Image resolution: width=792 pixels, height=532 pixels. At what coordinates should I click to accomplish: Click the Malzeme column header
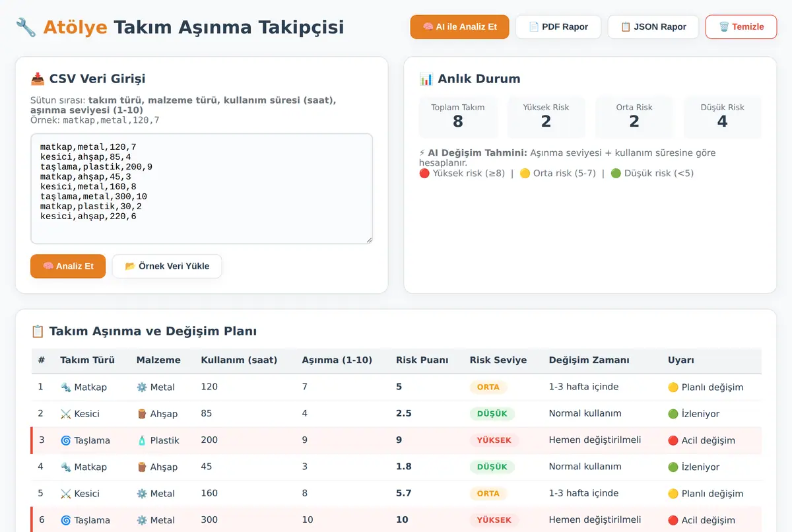(158, 360)
